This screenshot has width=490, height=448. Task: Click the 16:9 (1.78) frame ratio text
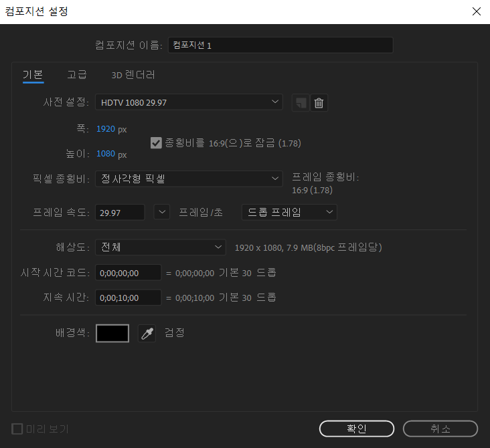click(x=312, y=190)
